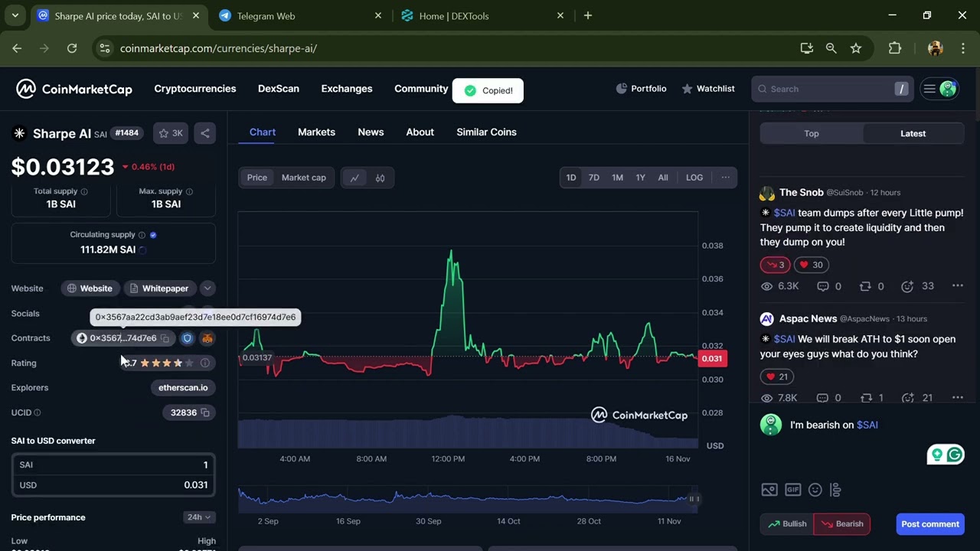Open Circulating supply info icon
Viewport: 980px width, 551px height.
(x=142, y=235)
